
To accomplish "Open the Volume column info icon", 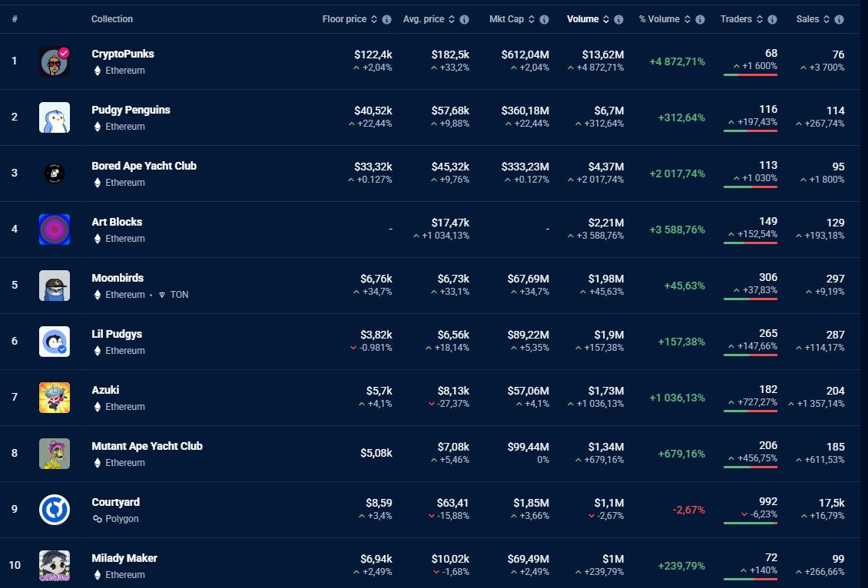I will coord(619,19).
